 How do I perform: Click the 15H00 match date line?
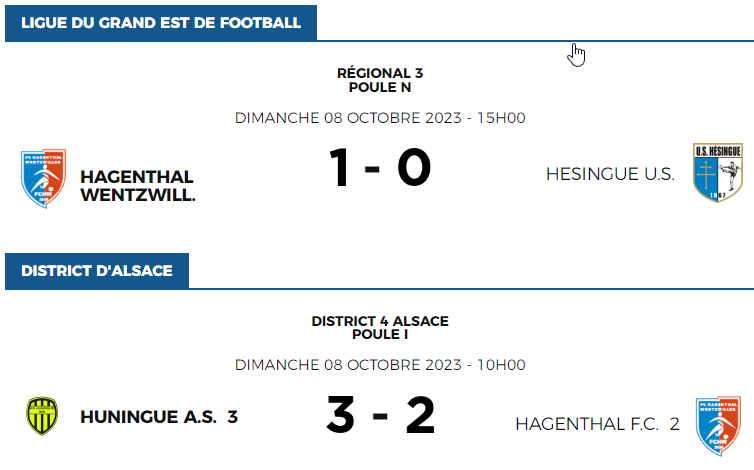pyautogui.click(x=380, y=118)
